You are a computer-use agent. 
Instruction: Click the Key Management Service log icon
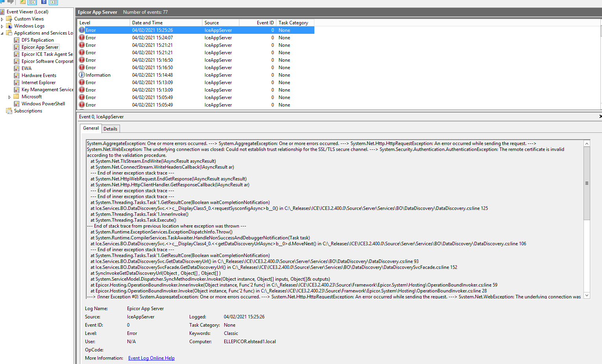(x=17, y=90)
